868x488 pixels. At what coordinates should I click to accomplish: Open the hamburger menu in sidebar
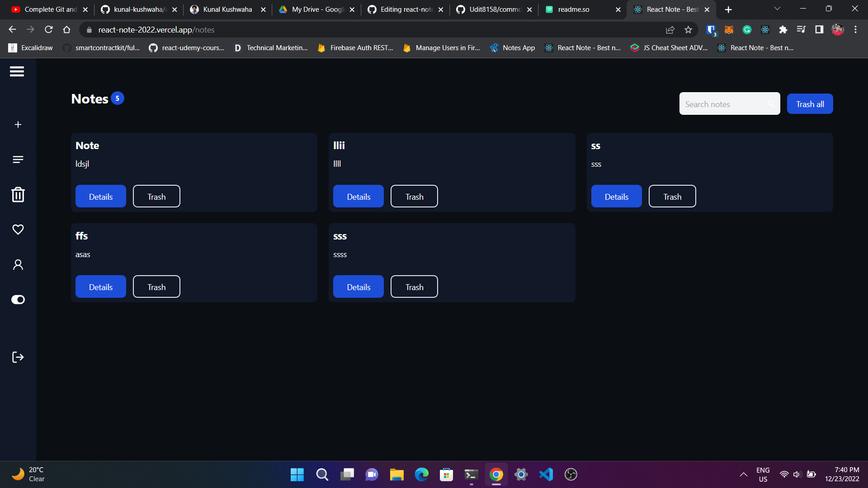pyautogui.click(x=17, y=71)
